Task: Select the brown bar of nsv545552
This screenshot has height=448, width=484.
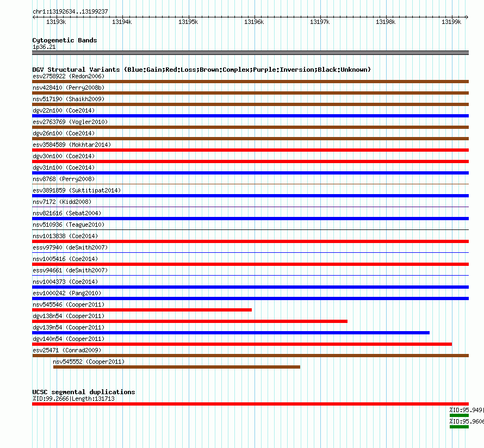Action: coord(177,367)
